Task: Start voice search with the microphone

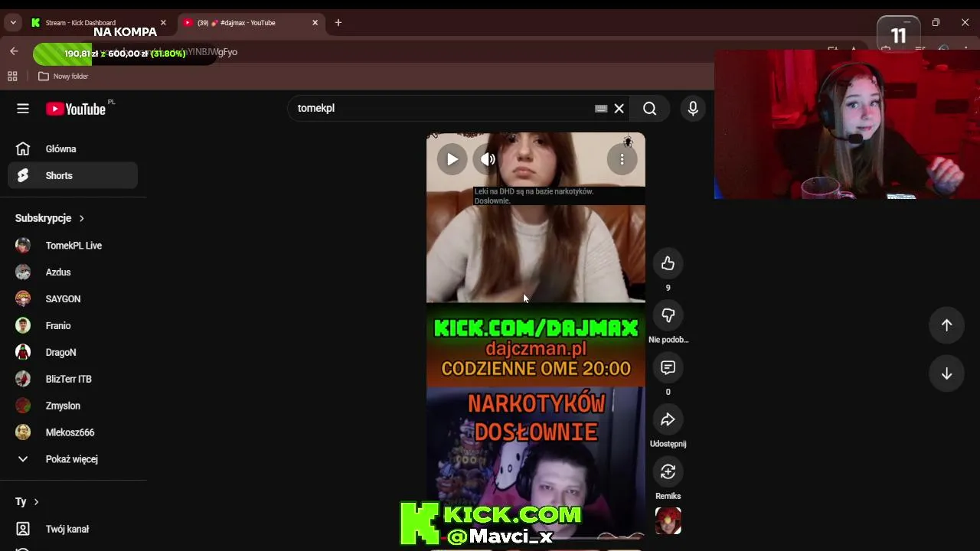Action: 693,109
